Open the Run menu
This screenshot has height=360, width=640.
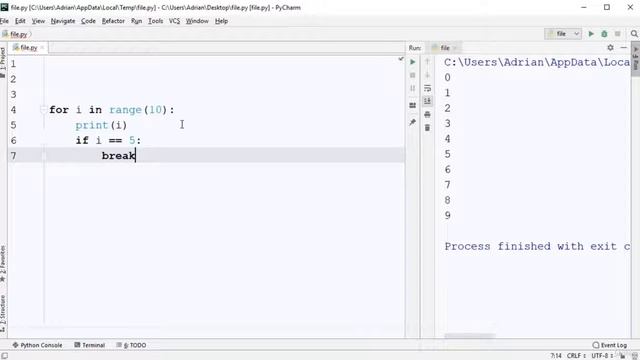pyautogui.click(x=136, y=21)
